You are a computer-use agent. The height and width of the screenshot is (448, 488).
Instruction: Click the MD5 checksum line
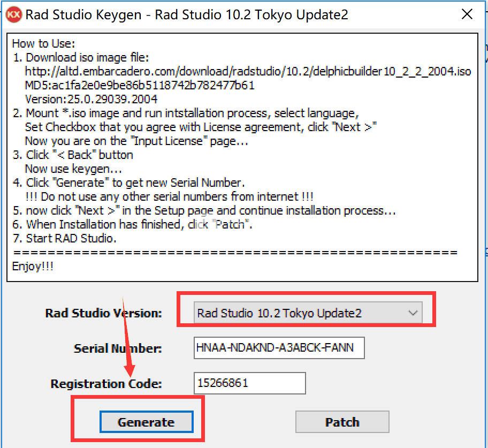click(140, 85)
